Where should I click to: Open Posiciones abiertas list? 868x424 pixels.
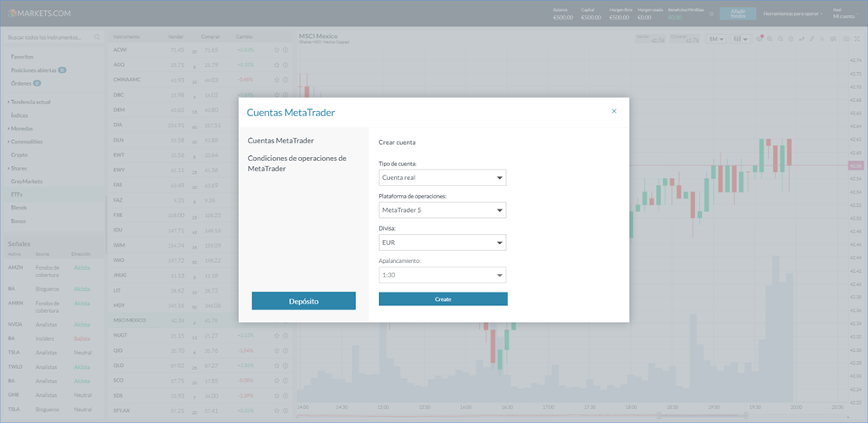coord(38,70)
